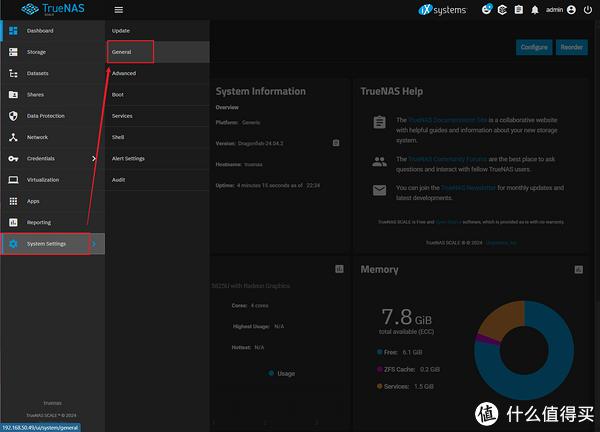Click the Storage icon in sidebar
Screen dimensions: 600x432
[x=13, y=52]
